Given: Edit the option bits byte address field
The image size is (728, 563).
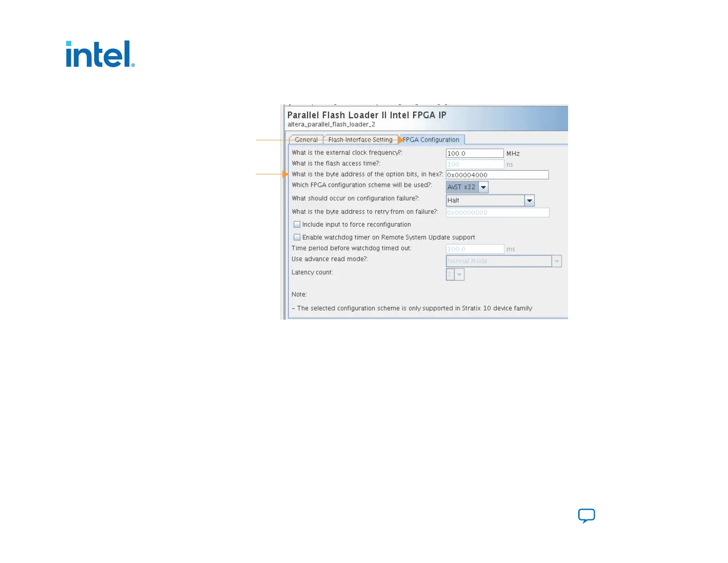Looking at the screenshot, I should pos(497,175).
